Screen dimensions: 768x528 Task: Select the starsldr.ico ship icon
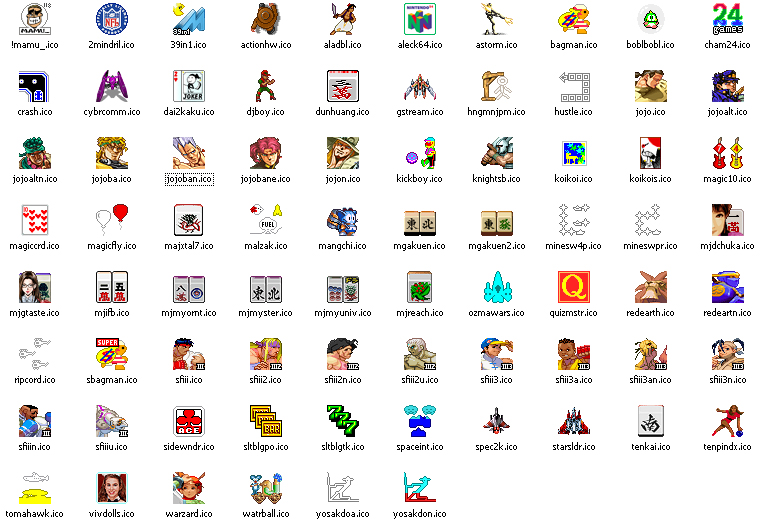(574, 421)
